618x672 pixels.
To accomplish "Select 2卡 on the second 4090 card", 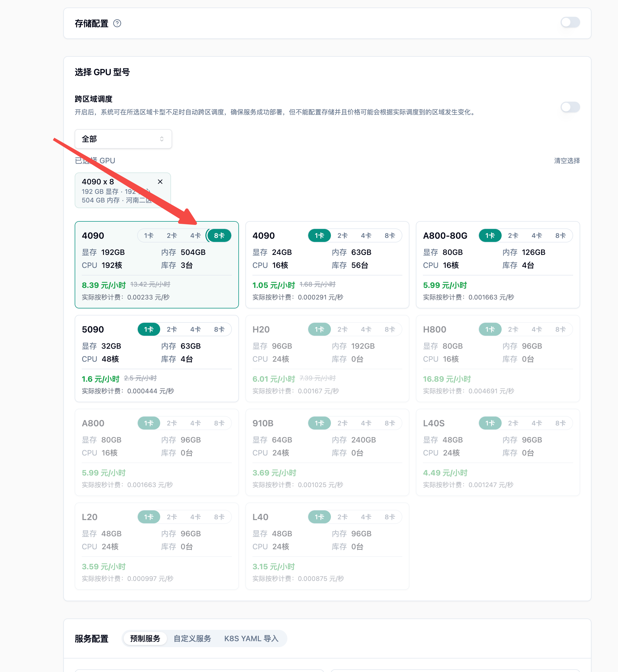I will click(x=343, y=236).
